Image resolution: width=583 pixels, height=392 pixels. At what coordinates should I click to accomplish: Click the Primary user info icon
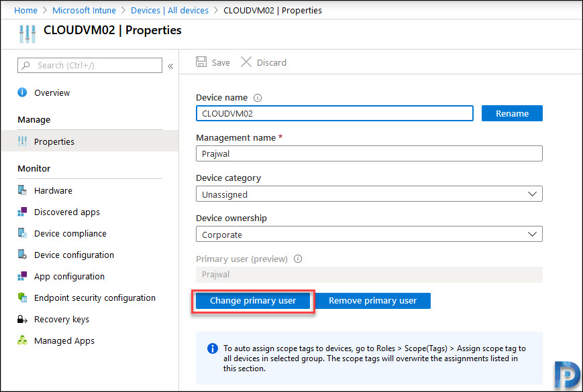point(298,259)
